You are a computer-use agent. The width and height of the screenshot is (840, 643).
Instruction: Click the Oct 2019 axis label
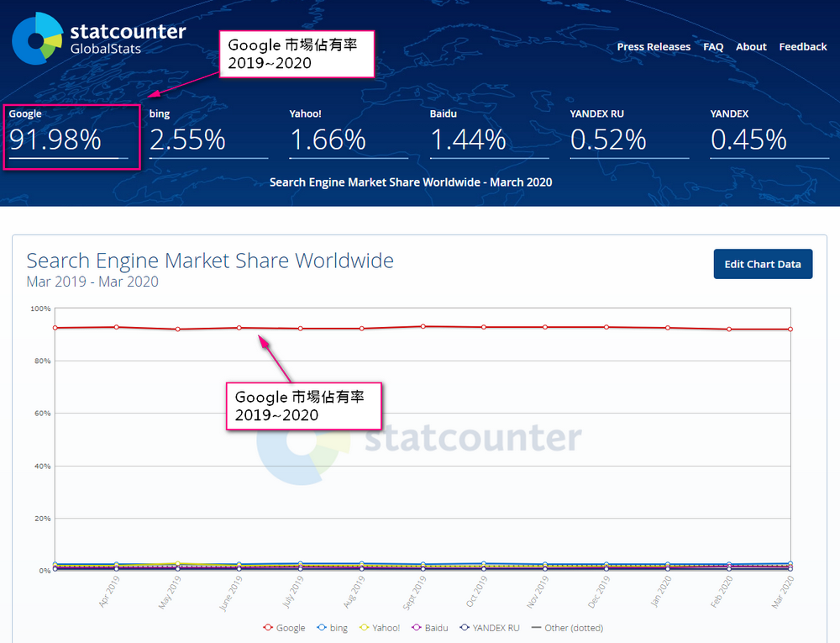475,592
